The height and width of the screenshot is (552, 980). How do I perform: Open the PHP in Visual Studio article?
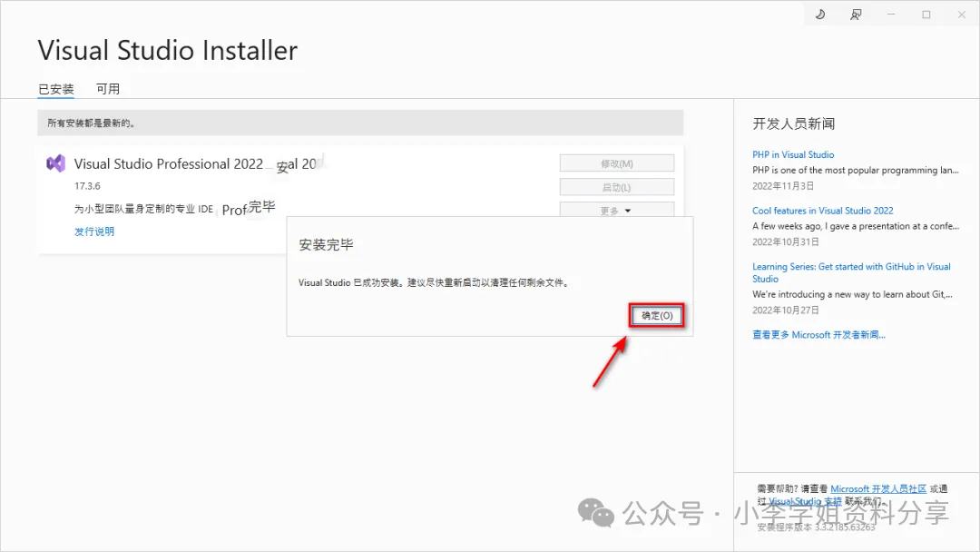(x=793, y=154)
